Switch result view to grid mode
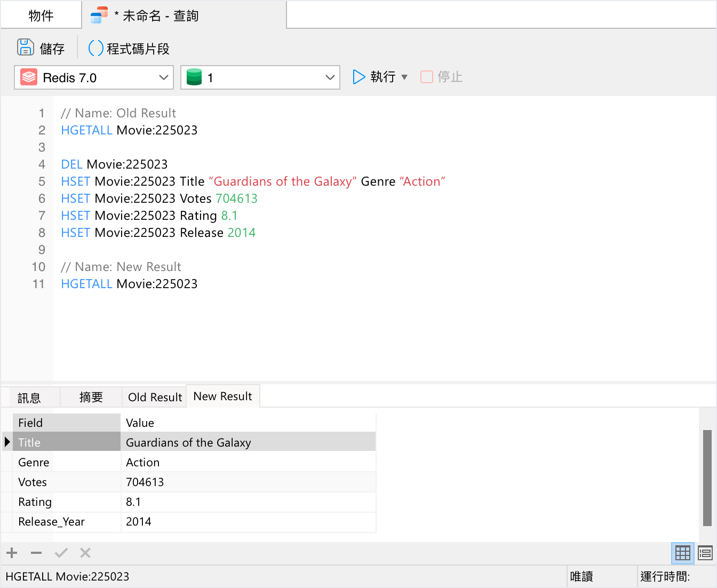The height and width of the screenshot is (588, 717). point(682,553)
